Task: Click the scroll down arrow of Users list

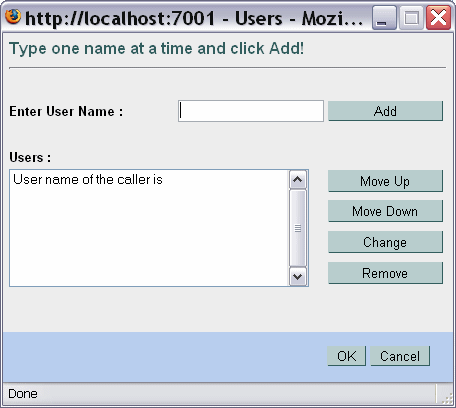Action: pos(297,276)
